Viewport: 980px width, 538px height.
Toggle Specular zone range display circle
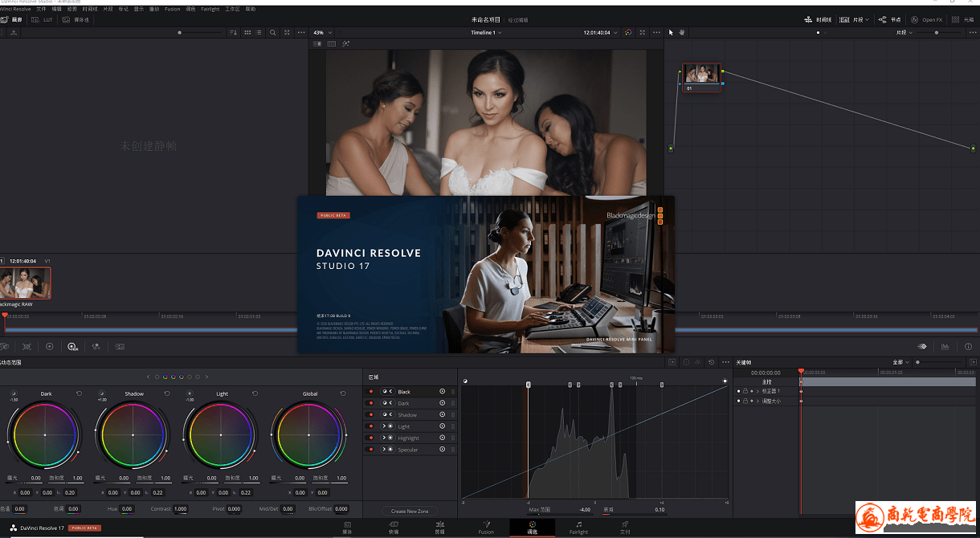tap(442, 450)
